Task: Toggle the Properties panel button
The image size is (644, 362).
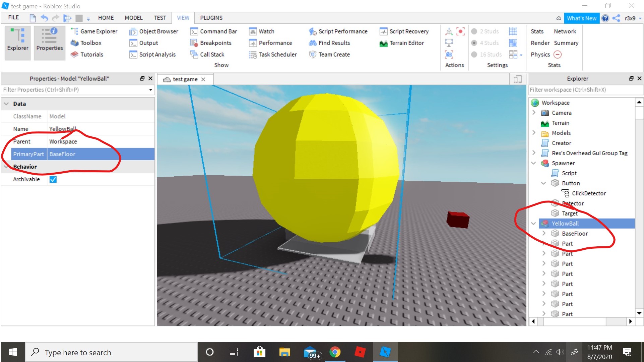Action: pos(50,43)
